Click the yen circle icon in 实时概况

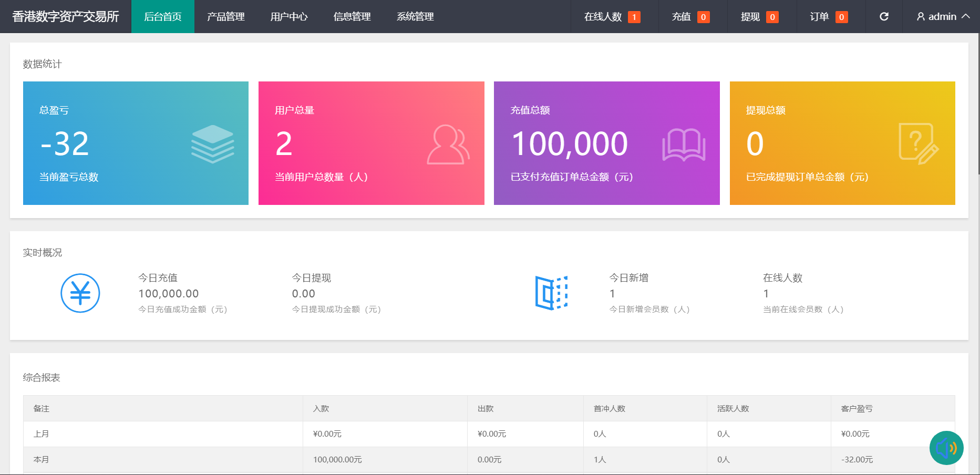point(80,293)
